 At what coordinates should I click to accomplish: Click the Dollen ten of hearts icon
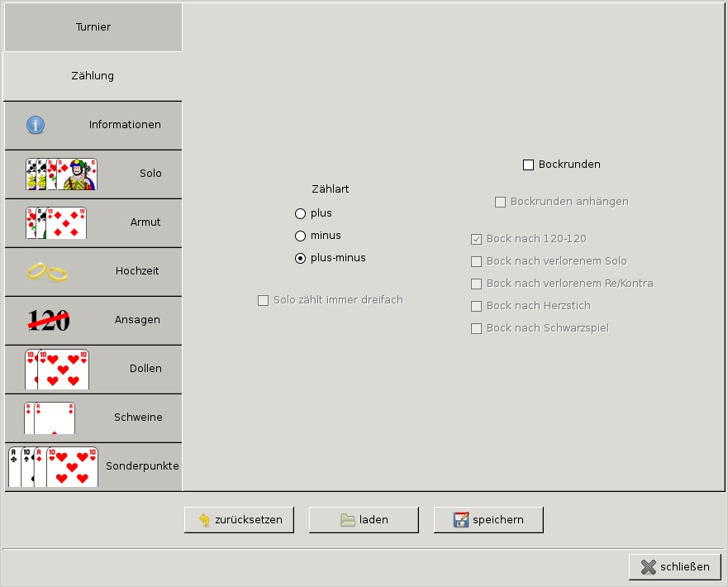tap(56, 369)
